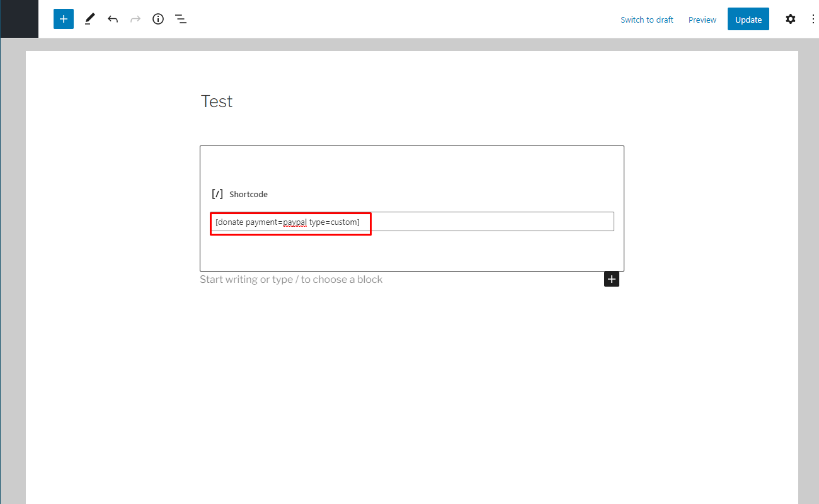Add block with the black plus button
This screenshot has height=504, width=819.
click(612, 279)
